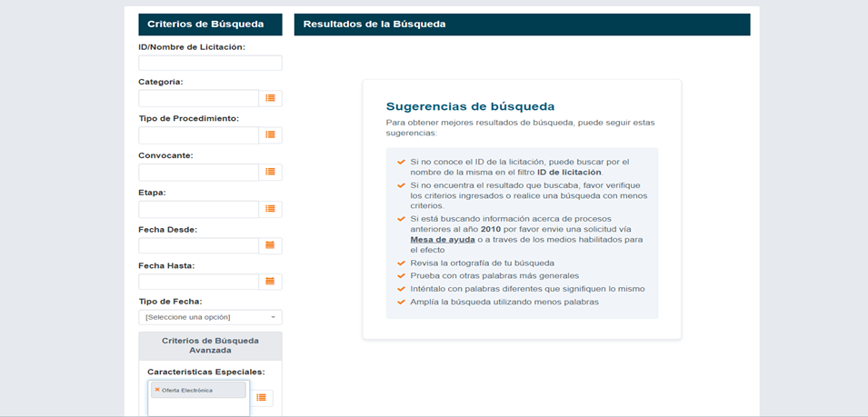The height and width of the screenshot is (417, 868).
Task: Expand the Tipo de Fecha dropdown
Action: tap(210, 317)
